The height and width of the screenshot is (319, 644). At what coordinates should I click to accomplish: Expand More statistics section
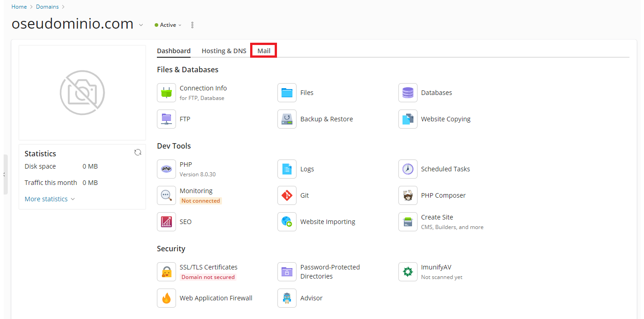tap(50, 199)
